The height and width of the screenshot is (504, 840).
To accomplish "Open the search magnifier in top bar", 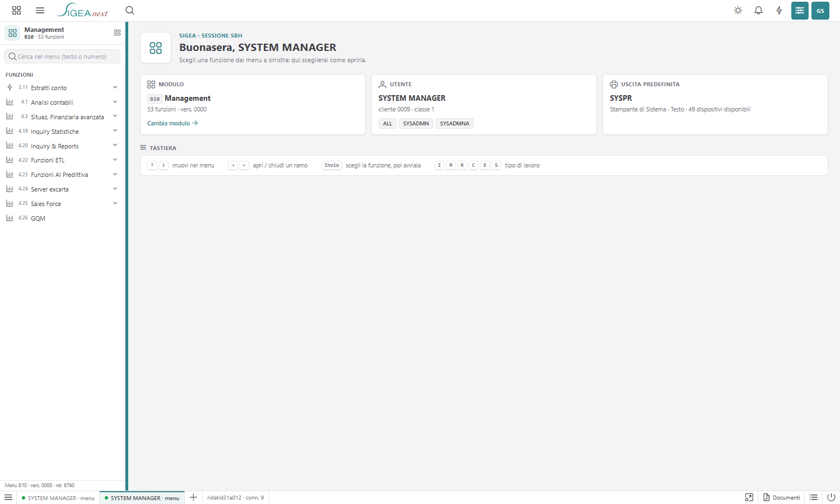I will 130,11.
